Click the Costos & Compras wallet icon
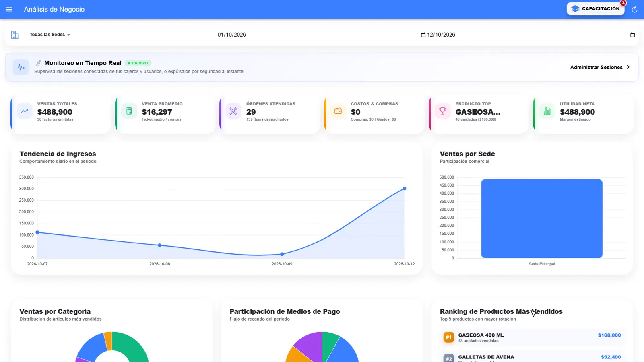The image size is (644, 362). [338, 111]
